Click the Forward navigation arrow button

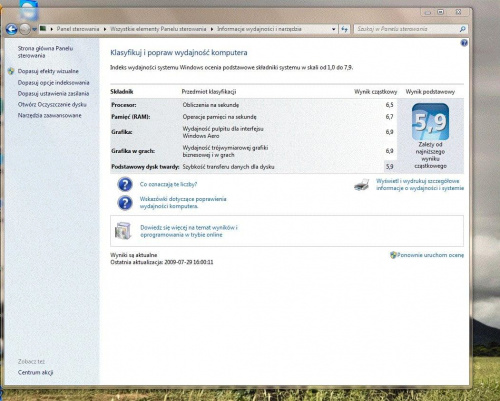tap(25, 29)
